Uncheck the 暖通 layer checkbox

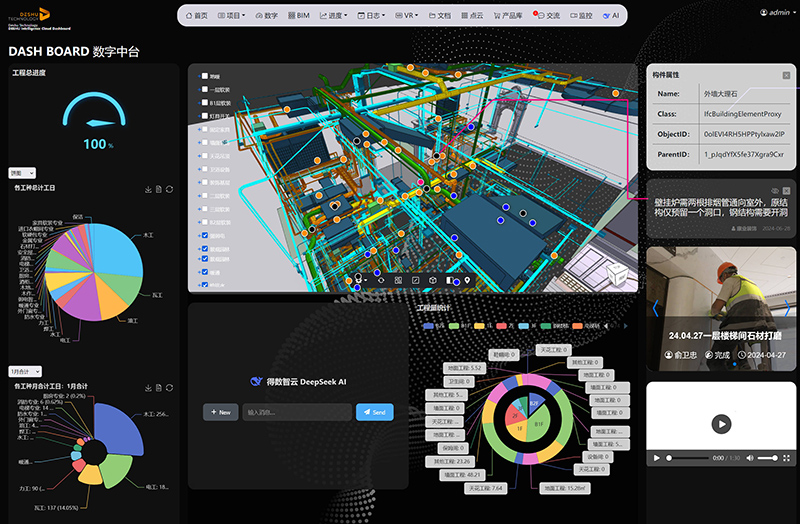coord(205,271)
